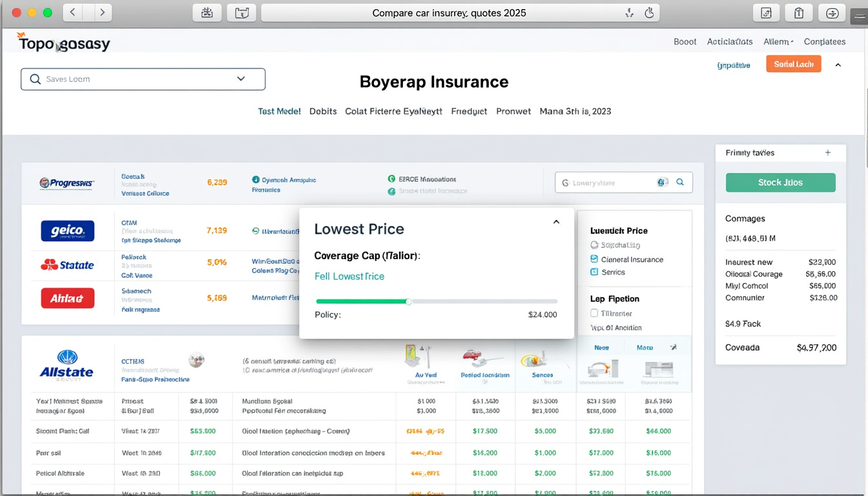Click the browser forward arrow

103,12
